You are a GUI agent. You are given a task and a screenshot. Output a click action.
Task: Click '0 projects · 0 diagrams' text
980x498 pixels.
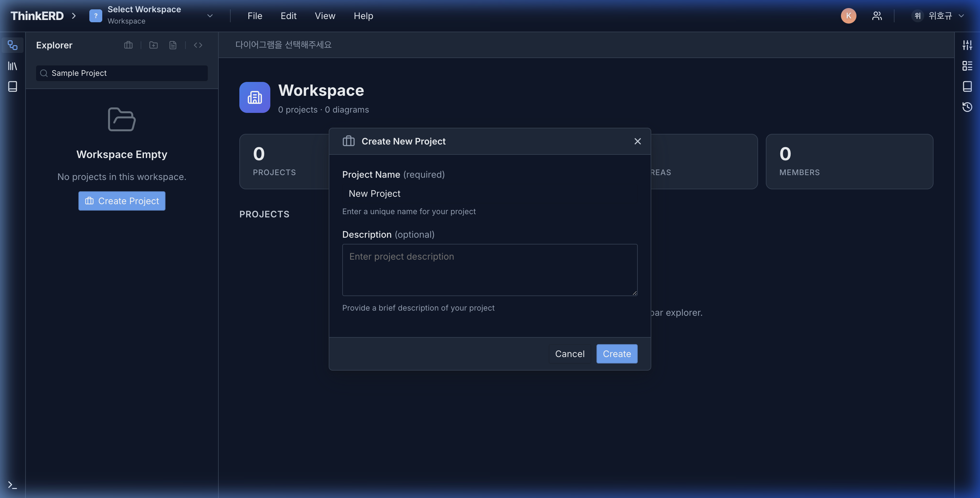323,110
